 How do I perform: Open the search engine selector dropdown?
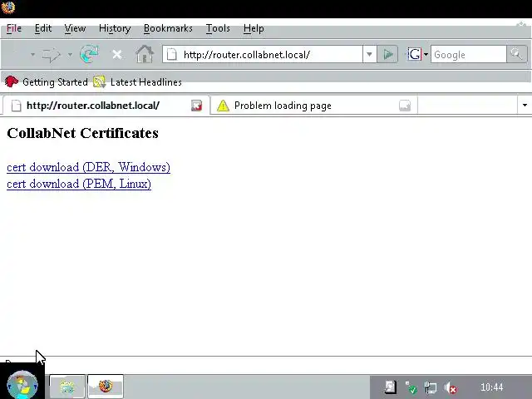pos(426,54)
